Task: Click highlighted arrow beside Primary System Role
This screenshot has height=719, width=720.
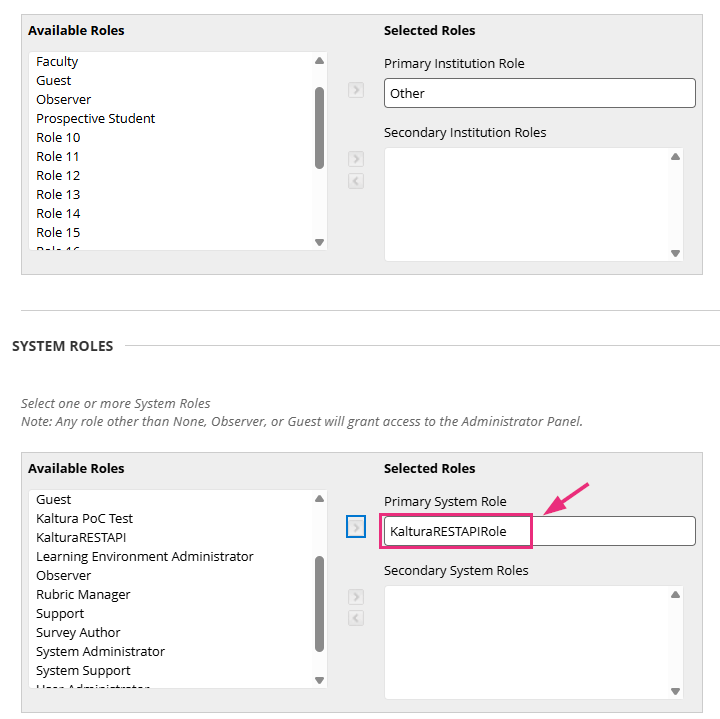Action: 356,527
